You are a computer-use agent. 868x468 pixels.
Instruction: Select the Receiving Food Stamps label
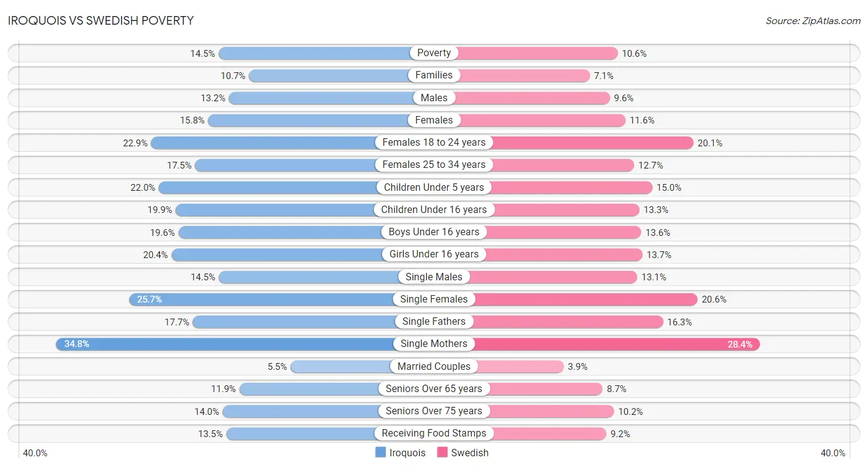434,433
